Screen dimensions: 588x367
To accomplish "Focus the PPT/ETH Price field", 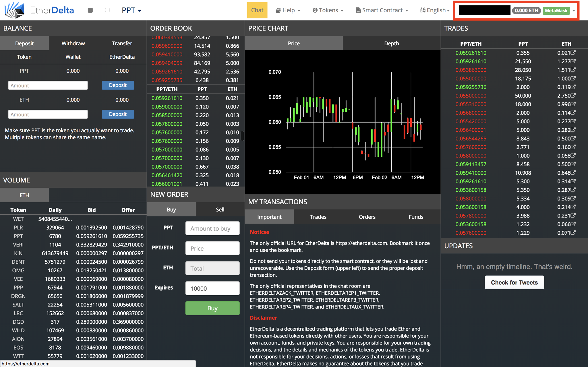I will 212,248.
